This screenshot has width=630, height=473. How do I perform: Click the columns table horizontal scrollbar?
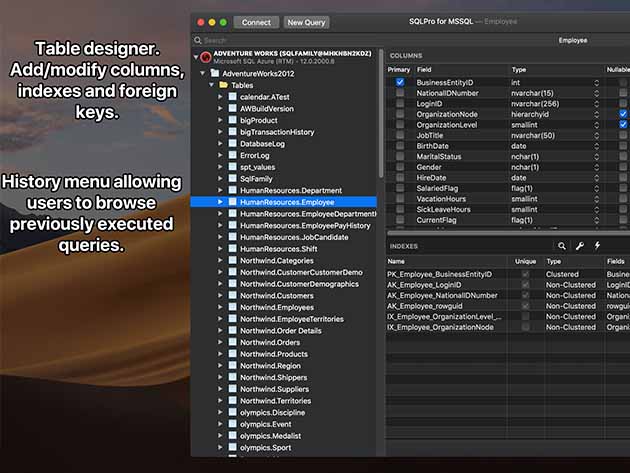(x=508, y=233)
